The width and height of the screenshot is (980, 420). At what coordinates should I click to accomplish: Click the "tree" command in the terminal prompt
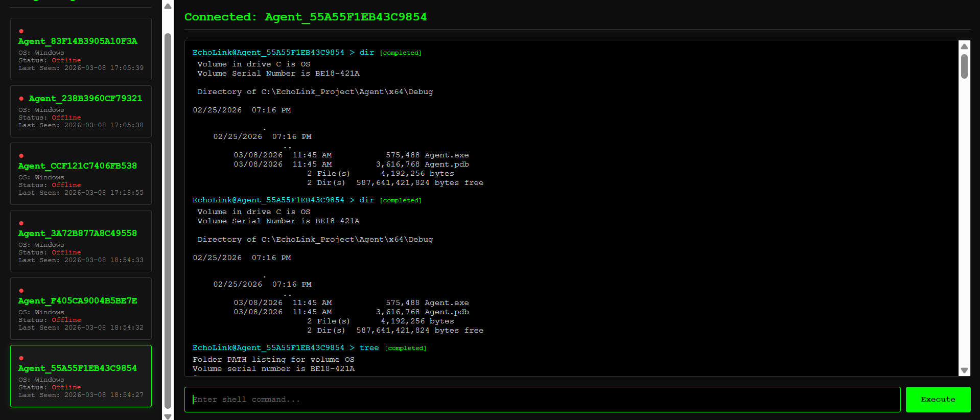tap(369, 348)
